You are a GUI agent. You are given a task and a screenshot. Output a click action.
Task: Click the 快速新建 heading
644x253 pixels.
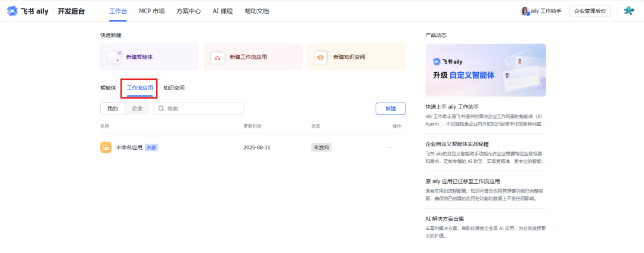coord(111,35)
